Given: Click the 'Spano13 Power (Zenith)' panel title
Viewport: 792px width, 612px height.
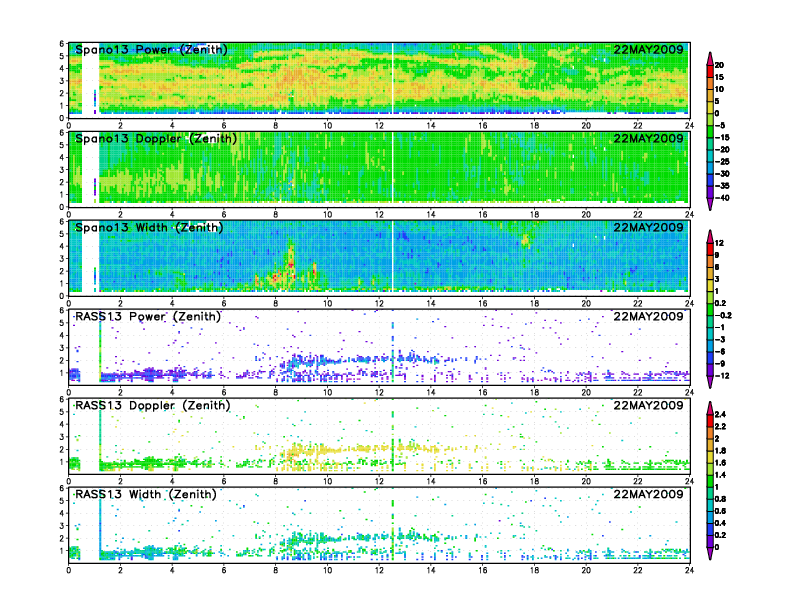Looking at the screenshot, I should point(151,49).
